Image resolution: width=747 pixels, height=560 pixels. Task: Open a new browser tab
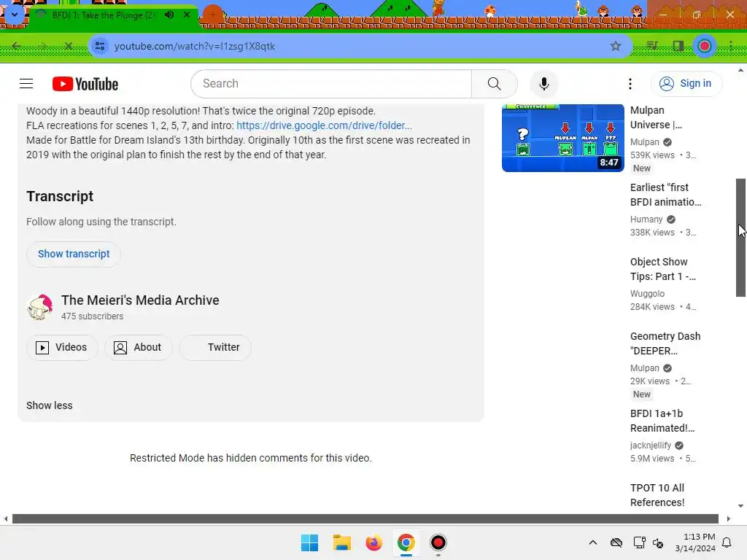[213, 15]
